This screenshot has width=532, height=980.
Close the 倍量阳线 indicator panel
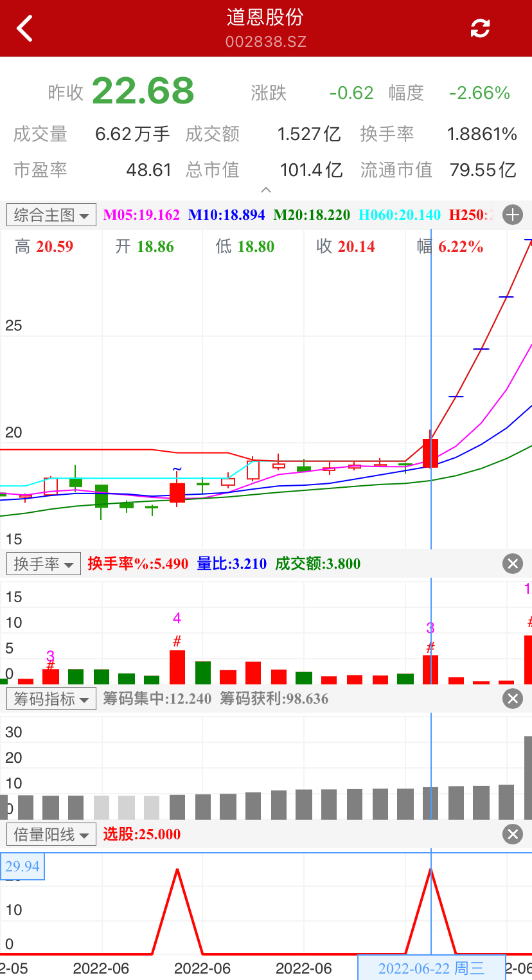(x=513, y=834)
